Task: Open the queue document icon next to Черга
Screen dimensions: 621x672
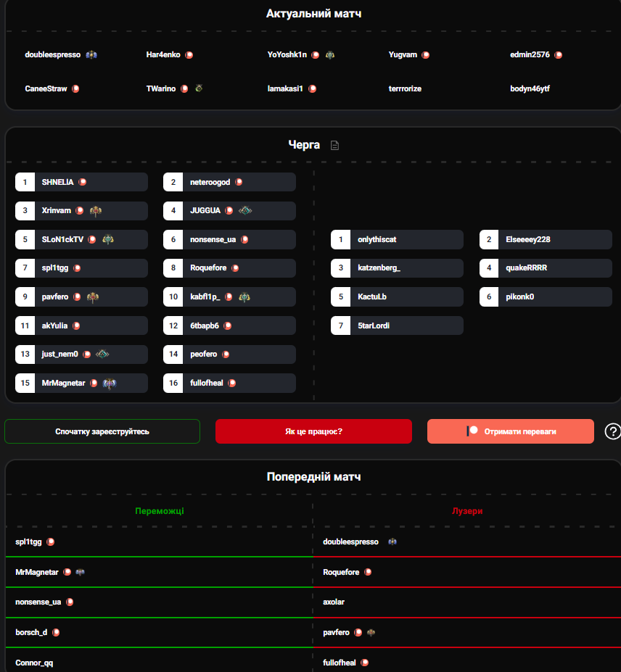Action: point(334,146)
